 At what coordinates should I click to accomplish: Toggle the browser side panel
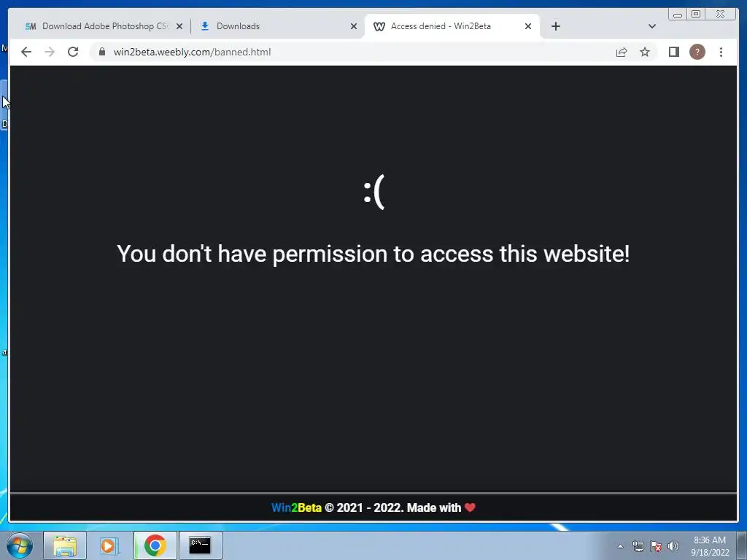[x=673, y=52]
